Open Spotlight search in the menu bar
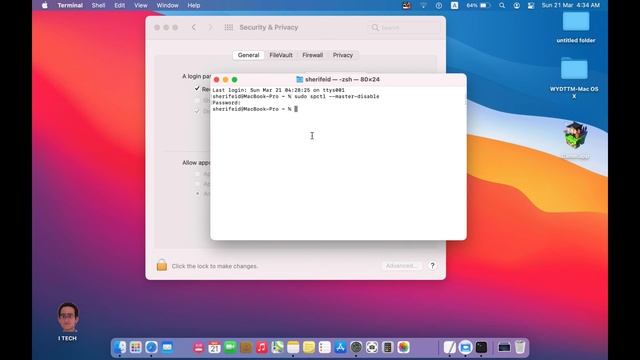This screenshot has height=360, width=640. pyautogui.click(x=502, y=5)
